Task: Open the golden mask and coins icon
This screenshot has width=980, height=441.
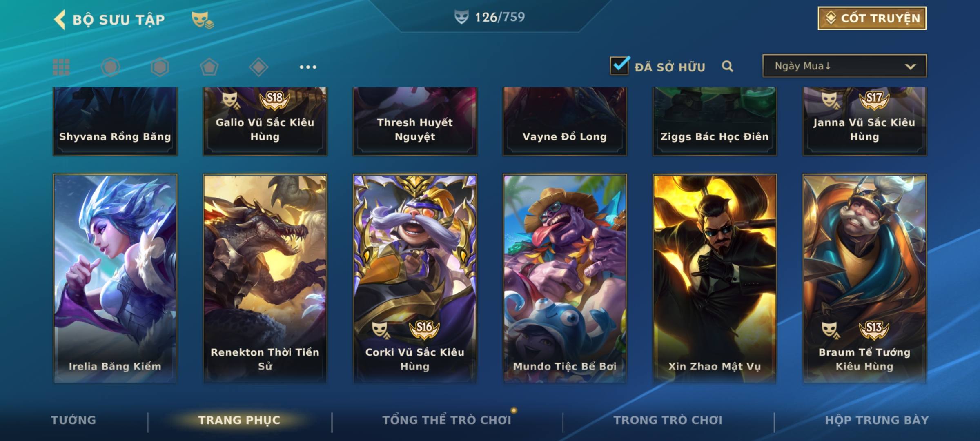Action: (x=203, y=20)
